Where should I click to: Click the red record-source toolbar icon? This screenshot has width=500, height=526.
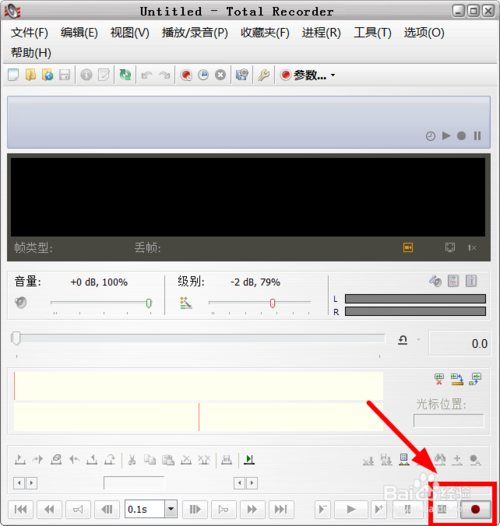[186, 75]
